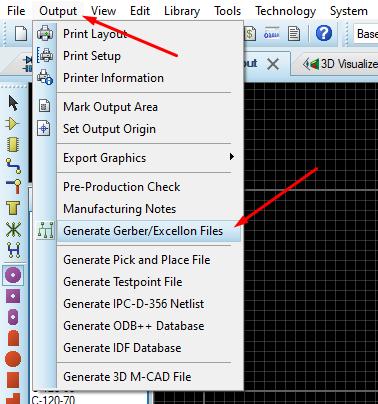Screen dimensions: 378x404
Task: Close the PCB Layout tab
Action: 273,64
